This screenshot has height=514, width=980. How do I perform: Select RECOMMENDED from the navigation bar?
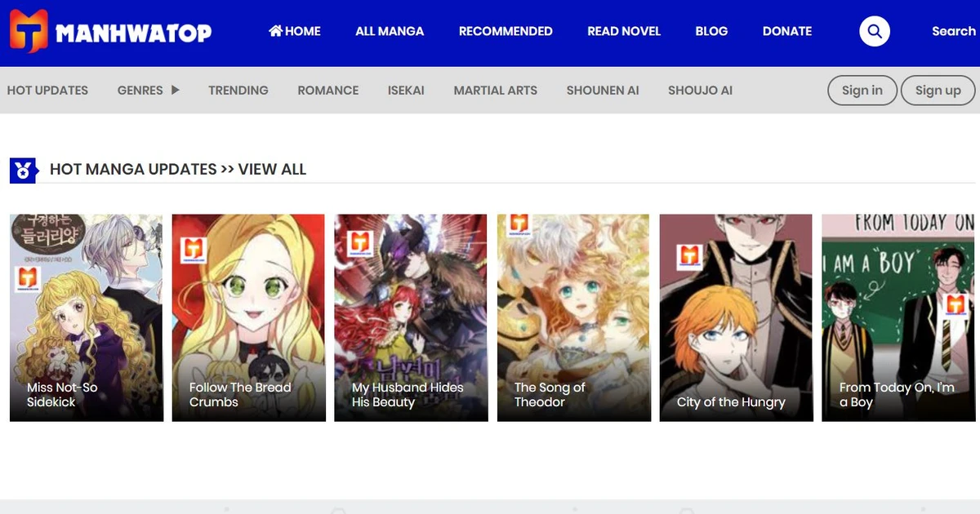tap(506, 31)
